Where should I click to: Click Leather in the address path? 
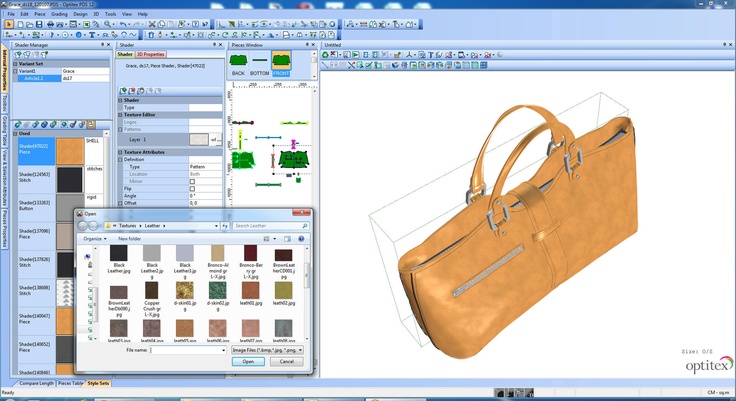point(152,226)
